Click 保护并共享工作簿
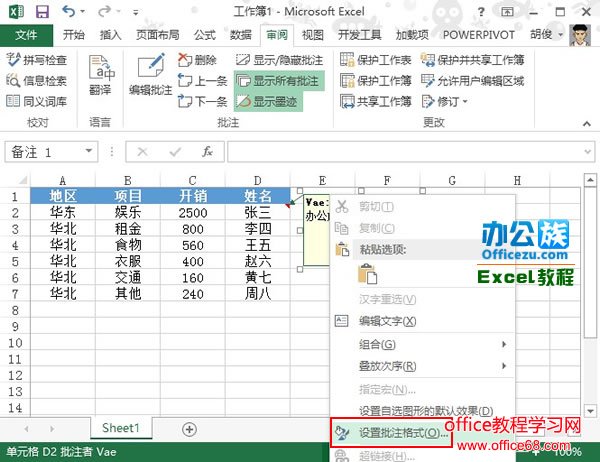The width and height of the screenshot is (600, 462). pos(473,60)
